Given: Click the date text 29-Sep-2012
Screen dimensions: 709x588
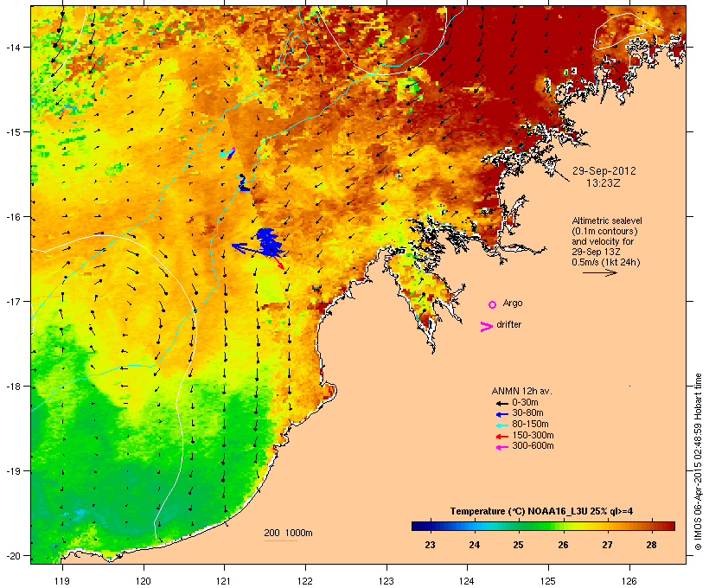Looking at the screenshot, I should click(x=604, y=171).
